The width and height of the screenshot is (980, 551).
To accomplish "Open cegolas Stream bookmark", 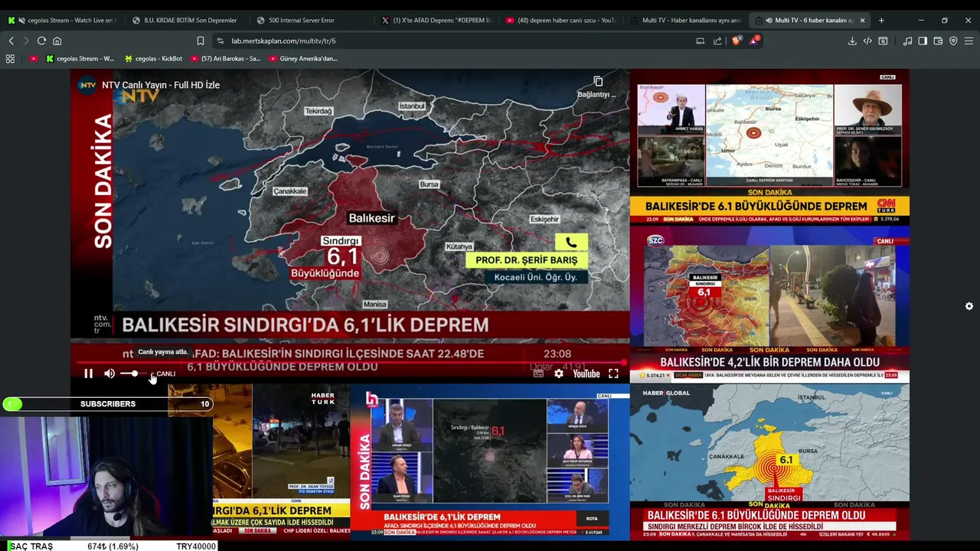I will pos(80,58).
